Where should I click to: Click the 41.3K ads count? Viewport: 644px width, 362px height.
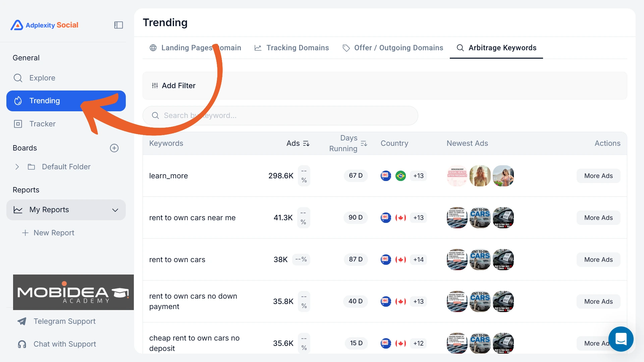pyautogui.click(x=283, y=218)
